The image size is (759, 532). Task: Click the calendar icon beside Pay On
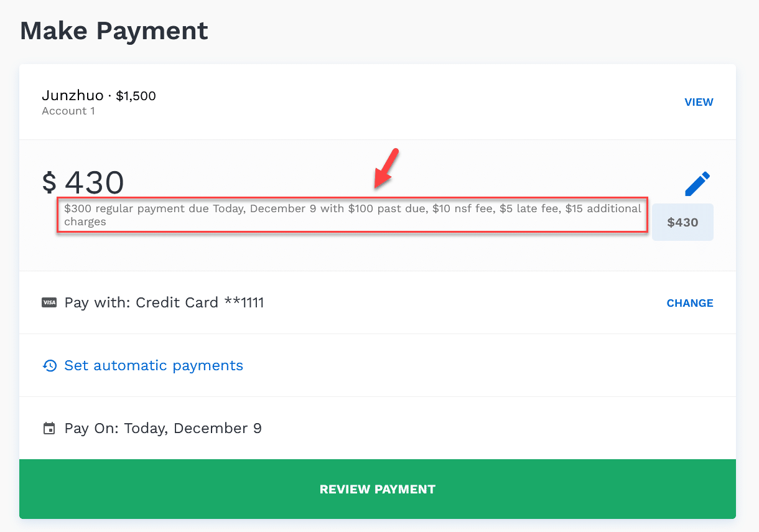click(49, 428)
